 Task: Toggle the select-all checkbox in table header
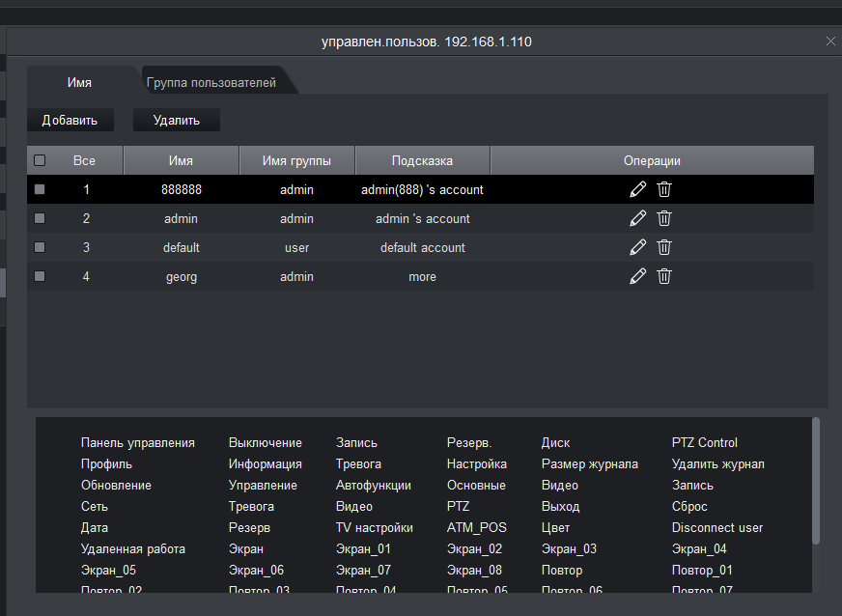pos(40,160)
